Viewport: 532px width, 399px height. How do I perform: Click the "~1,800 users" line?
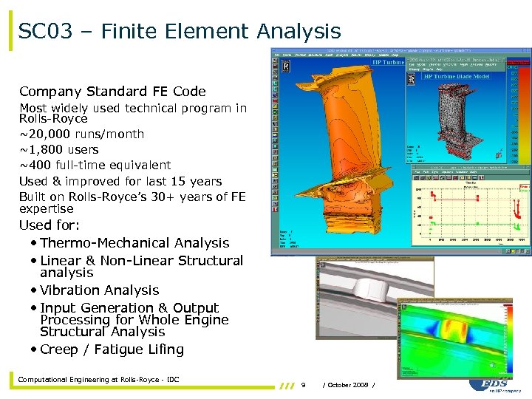tap(59, 149)
